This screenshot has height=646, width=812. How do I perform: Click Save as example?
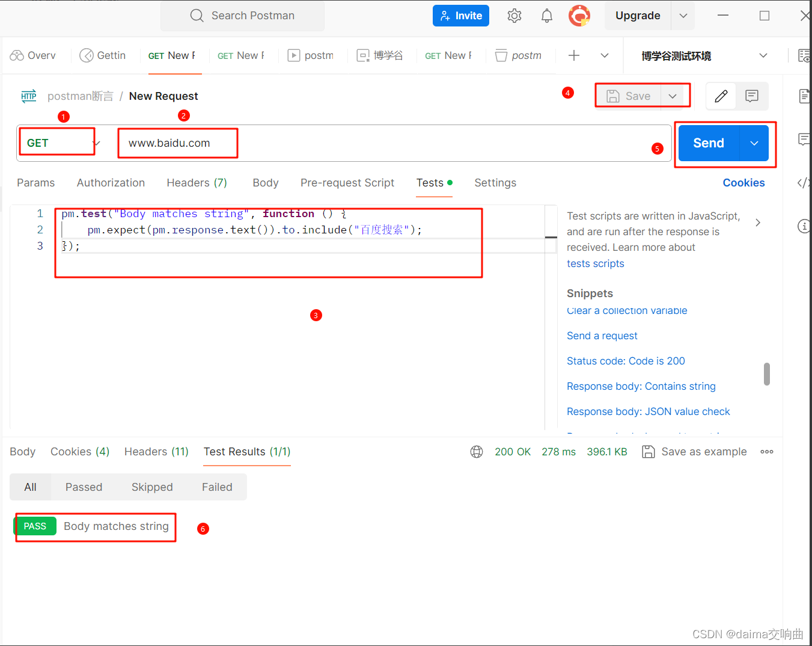[x=695, y=452]
